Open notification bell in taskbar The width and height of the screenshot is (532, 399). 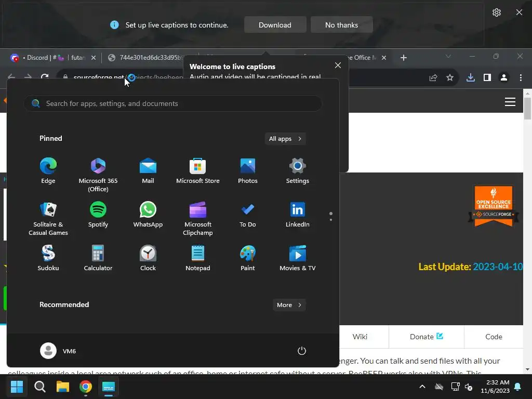(518, 387)
